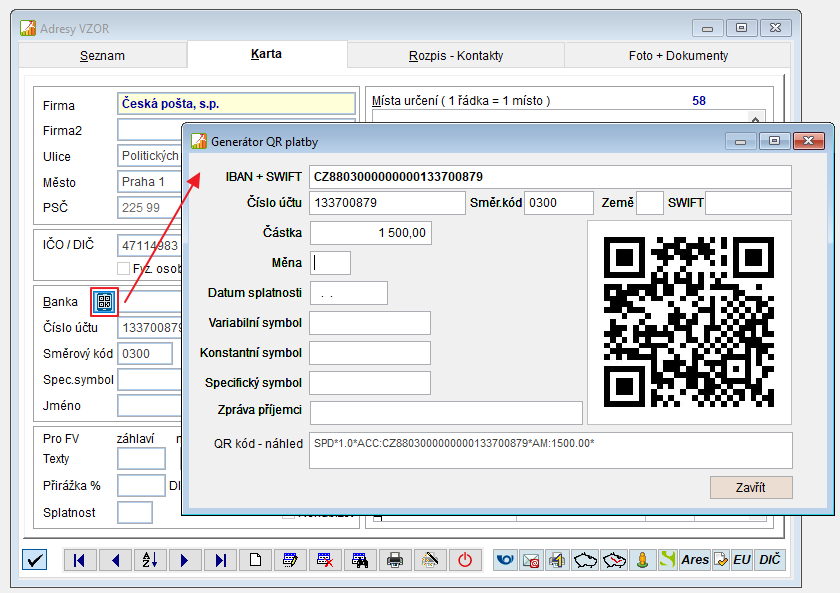The height and width of the screenshot is (593, 840).
Task: Click the red power exit icon
Action: tap(465, 560)
